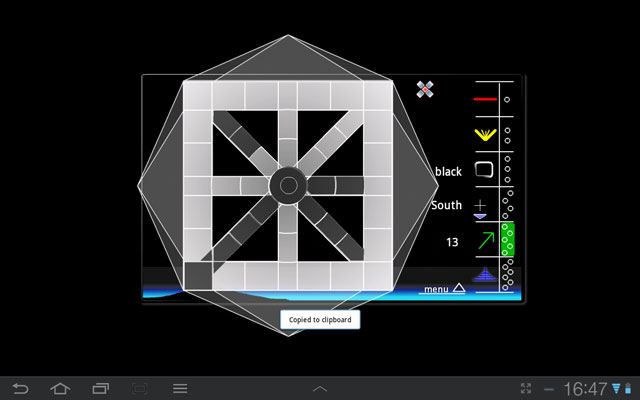Tap the two circles beside yellow burst
This screenshot has width=640, height=400.
(507, 136)
